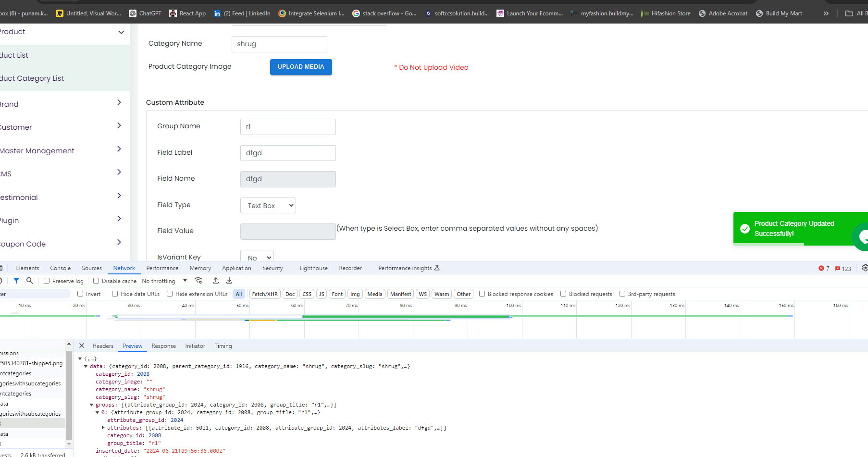Check the Blocked requests checkbox
Screen dimensions: 868x457
click(x=563, y=294)
